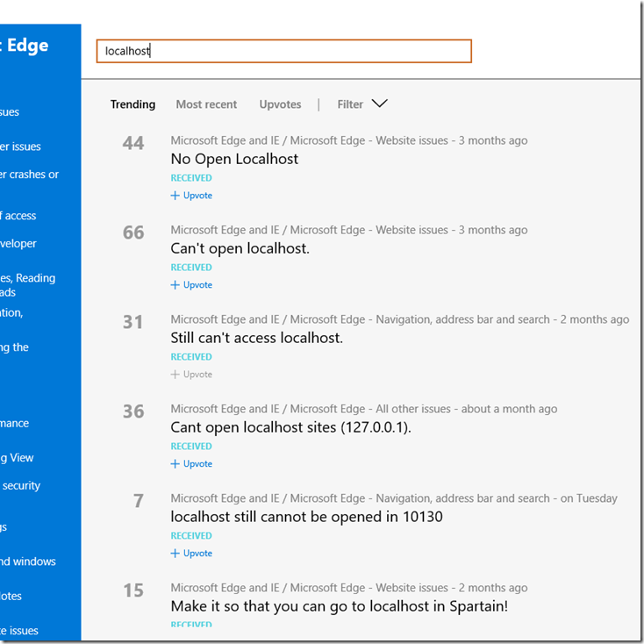Select 'er issues' sidebar category
Viewport: 644px width, 644px height.
coord(20,147)
